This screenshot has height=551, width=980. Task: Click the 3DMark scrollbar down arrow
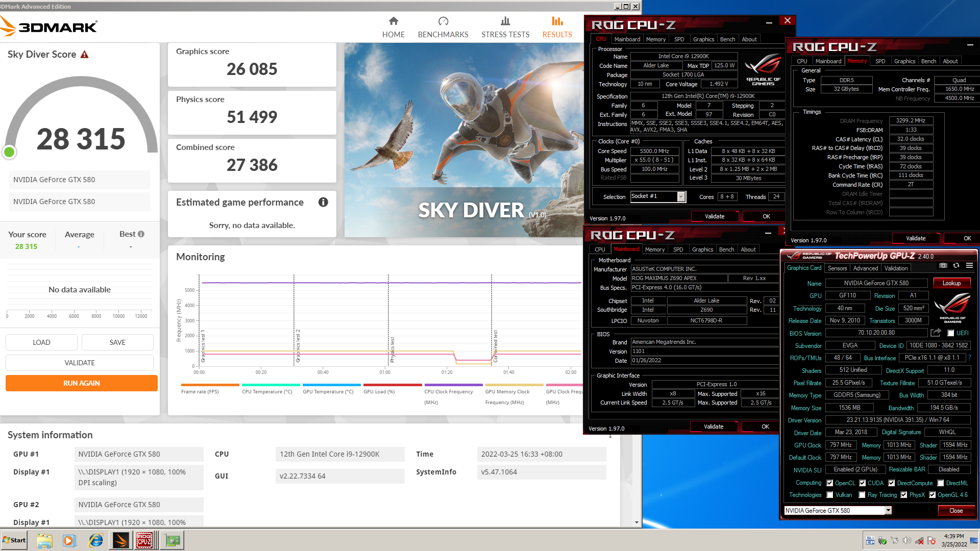(636, 522)
